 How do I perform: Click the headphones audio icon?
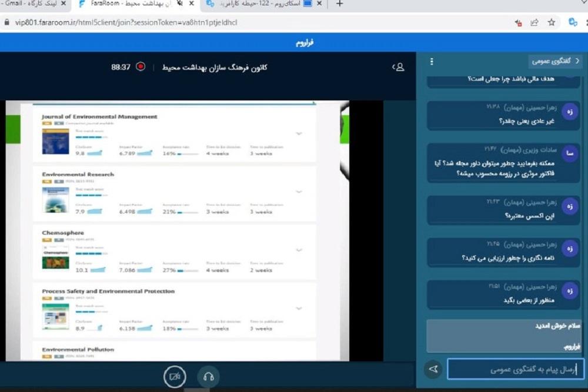pos(208,377)
